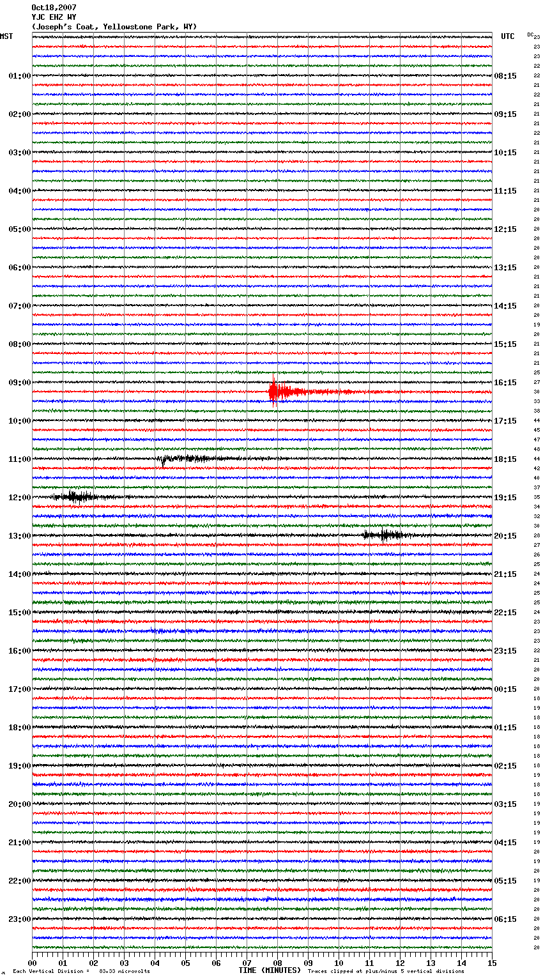543x980 pixels.
Task: Click the '02:00' MST time label
Action: [19, 114]
